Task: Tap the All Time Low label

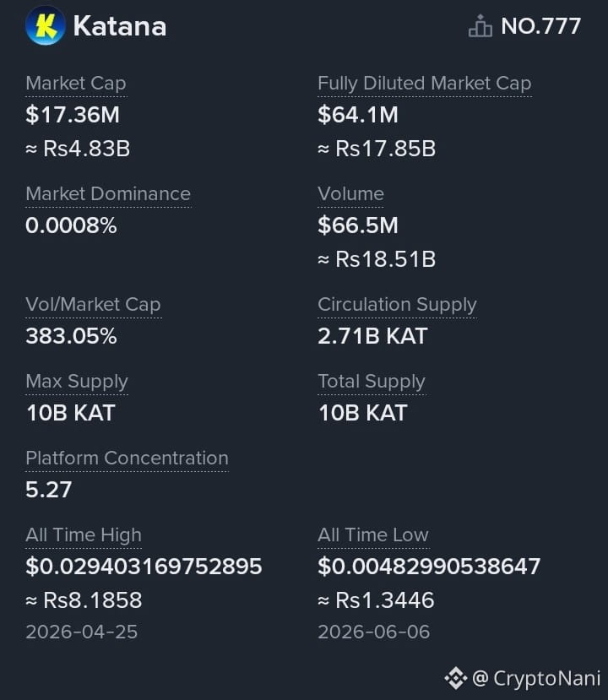Action: coord(373,535)
